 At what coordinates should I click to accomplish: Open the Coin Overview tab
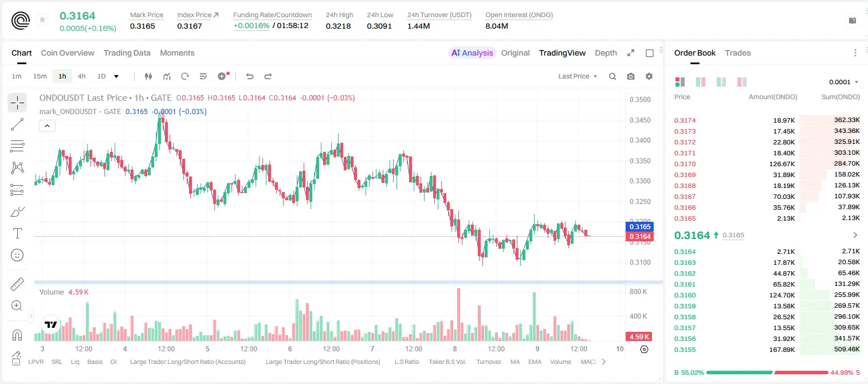[x=68, y=53]
